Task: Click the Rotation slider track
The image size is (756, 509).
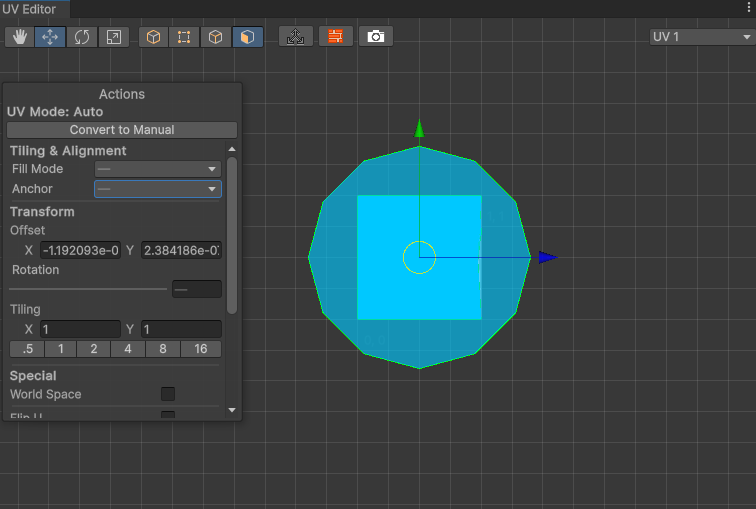Action: [88, 289]
